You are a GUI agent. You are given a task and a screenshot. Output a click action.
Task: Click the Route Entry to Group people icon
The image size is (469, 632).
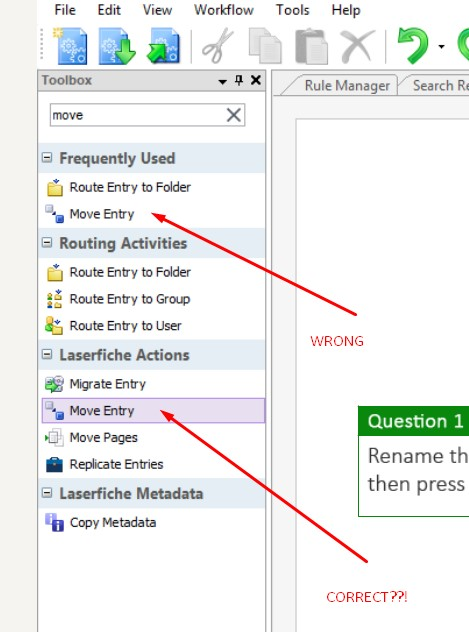click(x=54, y=299)
